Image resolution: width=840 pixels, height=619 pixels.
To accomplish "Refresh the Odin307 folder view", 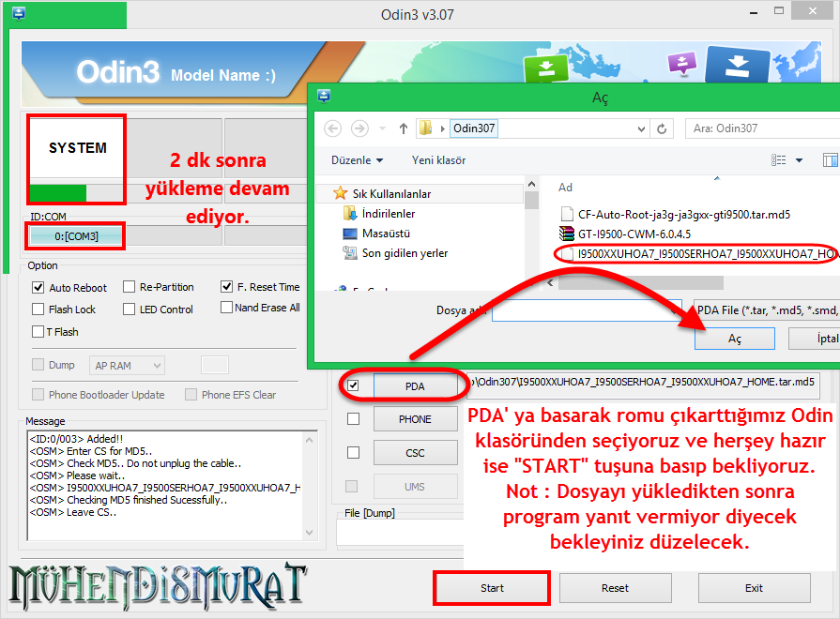I will coord(663,128).
